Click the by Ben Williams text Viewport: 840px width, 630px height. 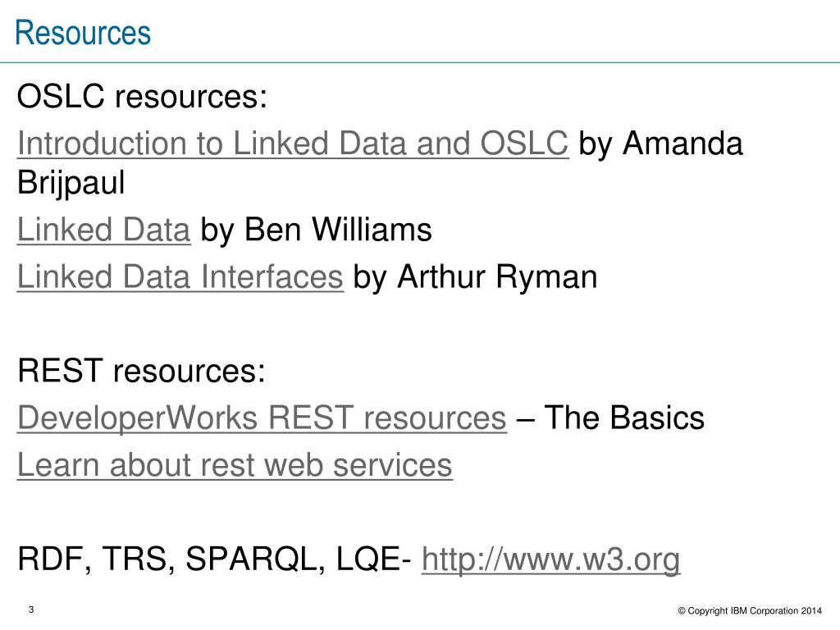[316, 230]
